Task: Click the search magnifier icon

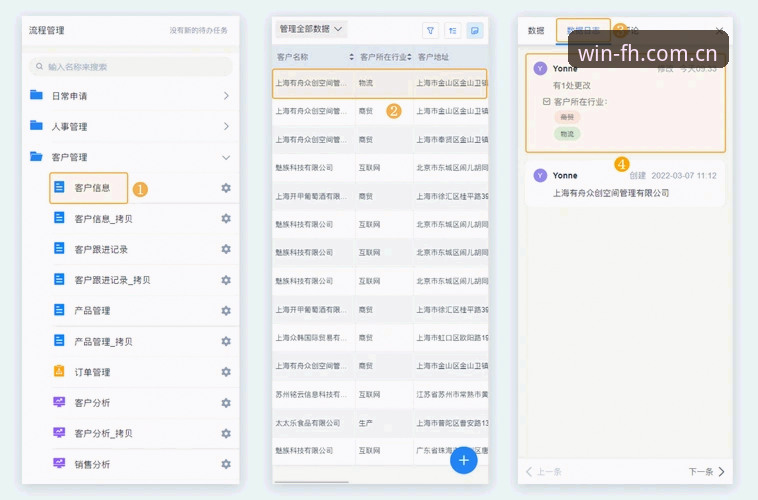Action: pos(40,66)
